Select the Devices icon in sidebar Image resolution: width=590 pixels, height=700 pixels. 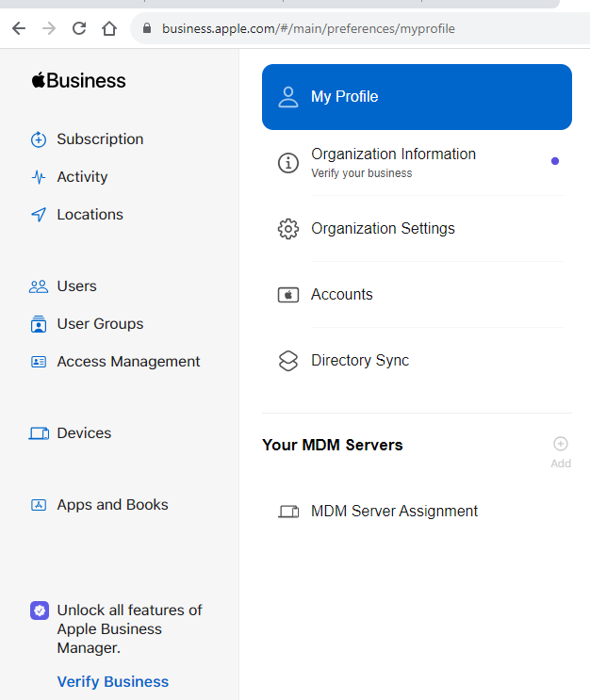pos(39,433)
